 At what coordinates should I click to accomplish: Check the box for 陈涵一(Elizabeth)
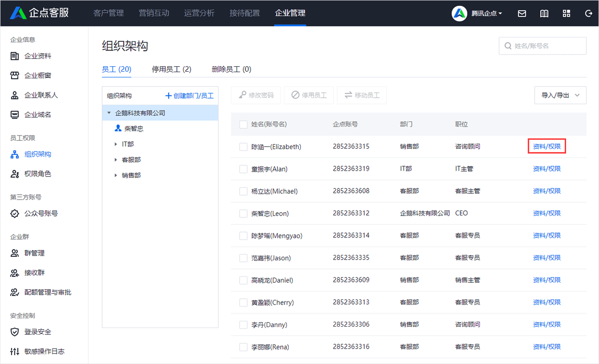point(243,147)
